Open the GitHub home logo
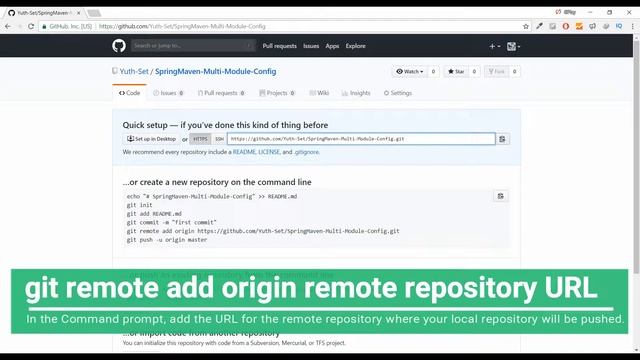 tap(119, 46)
